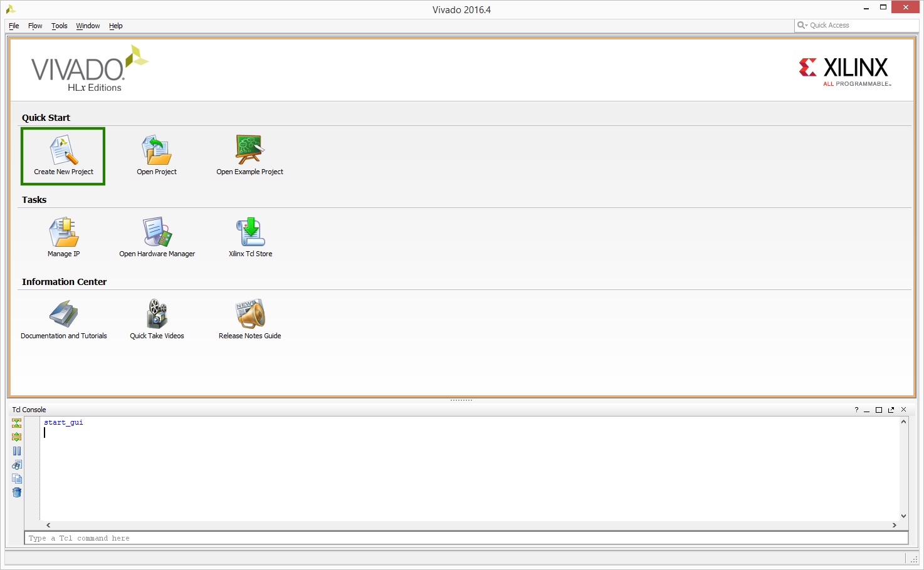Click the Tasks section heading
Viewport: 924px width, 570px height.
[34, 200]
